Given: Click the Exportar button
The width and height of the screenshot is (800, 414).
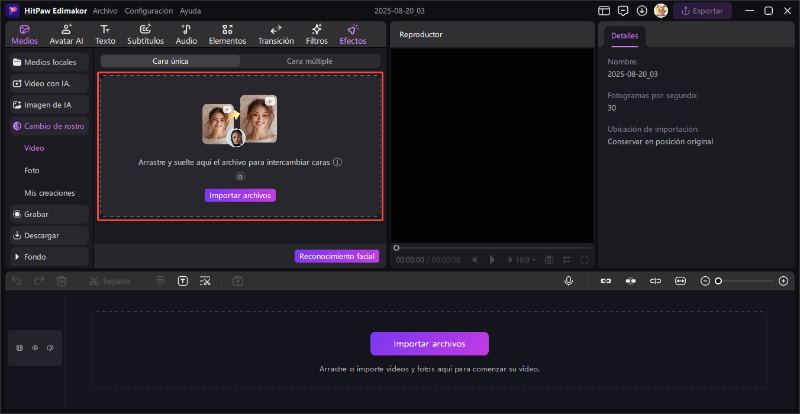Looking at the screenshot, I should click(702, 11).
